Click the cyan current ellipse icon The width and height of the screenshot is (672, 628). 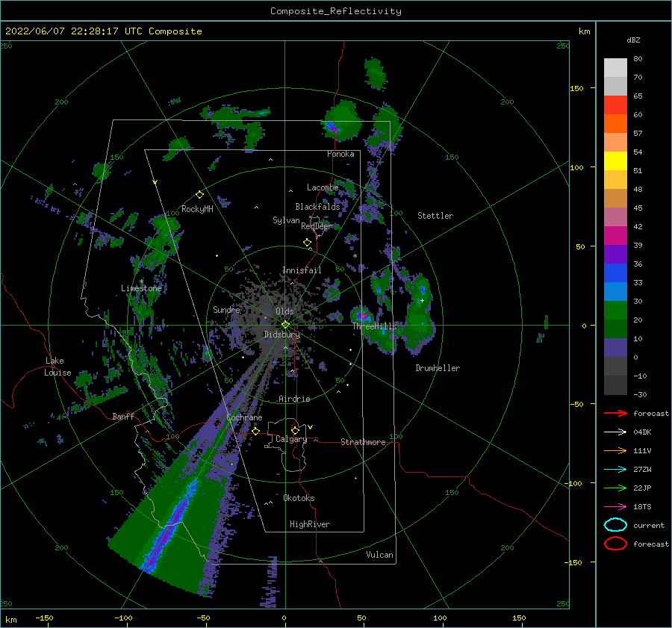tap(615, 525)
